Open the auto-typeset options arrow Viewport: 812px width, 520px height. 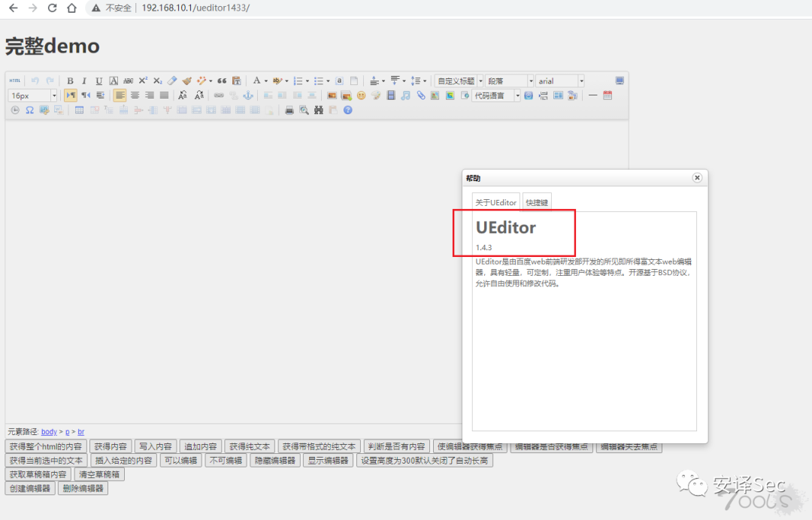pos(211,81)
